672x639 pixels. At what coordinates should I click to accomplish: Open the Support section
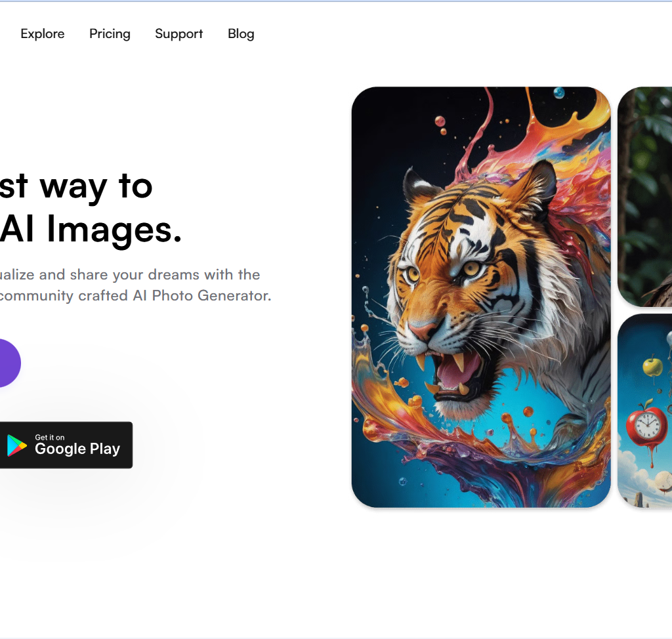coord(178,34)
